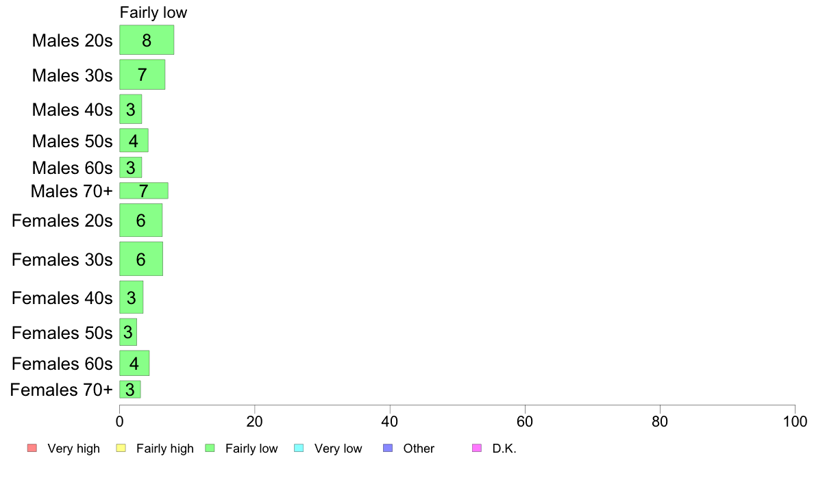Click the 100 axis tick label

(795, 421)
